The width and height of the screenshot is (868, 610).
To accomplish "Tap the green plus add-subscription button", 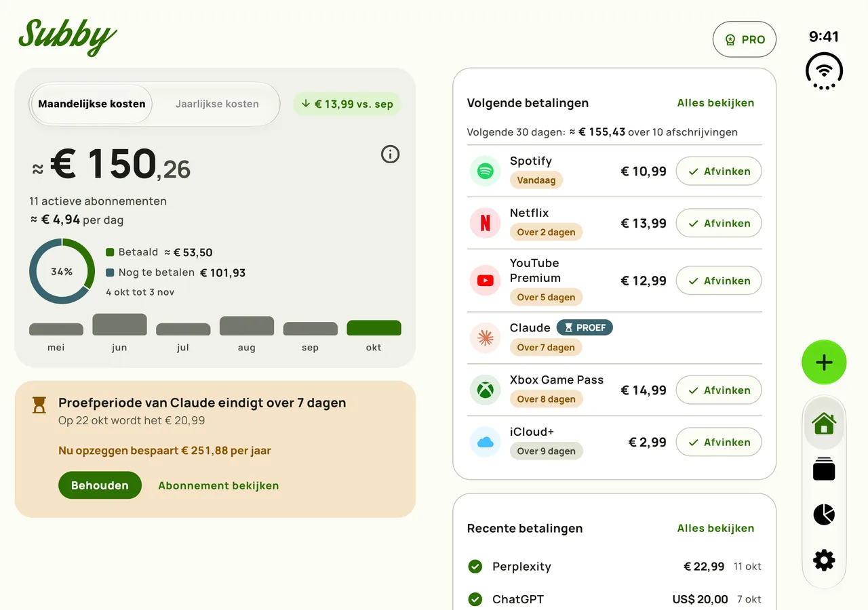I will (824, 363).
